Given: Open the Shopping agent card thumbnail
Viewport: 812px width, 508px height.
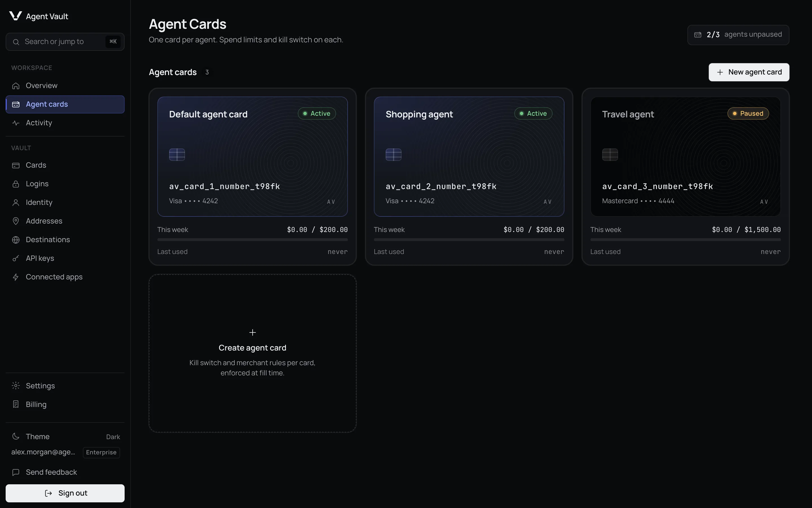Looking at the screenshot, I should pos(469,157).
